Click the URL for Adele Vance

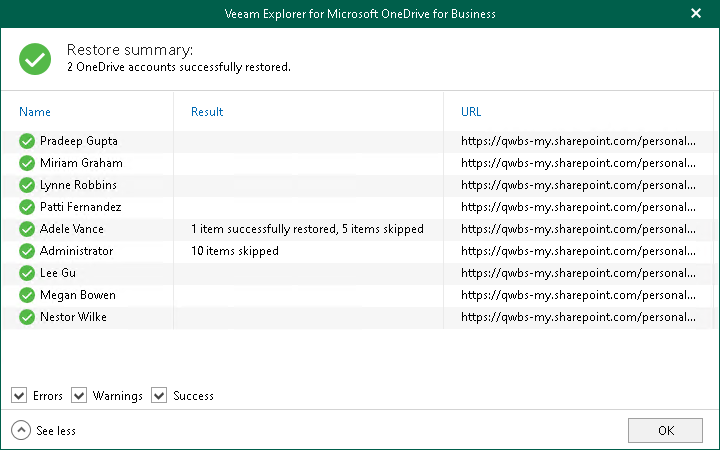point(578,229)
